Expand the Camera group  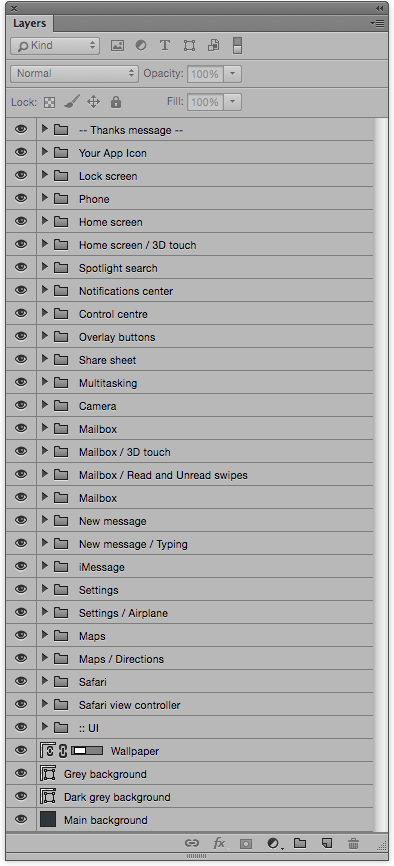[45, 406]
